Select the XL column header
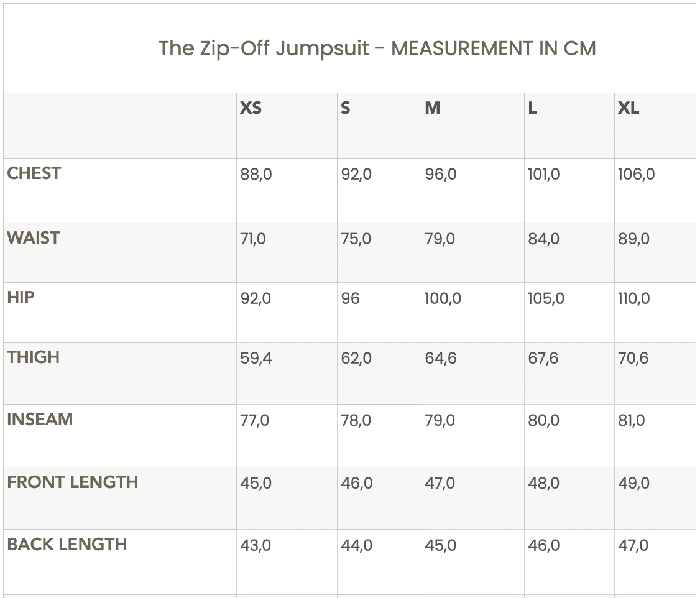 [628, 108]
